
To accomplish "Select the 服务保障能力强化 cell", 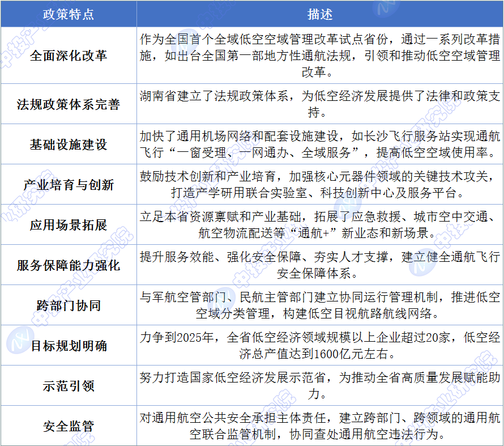I will pos(69,265).
